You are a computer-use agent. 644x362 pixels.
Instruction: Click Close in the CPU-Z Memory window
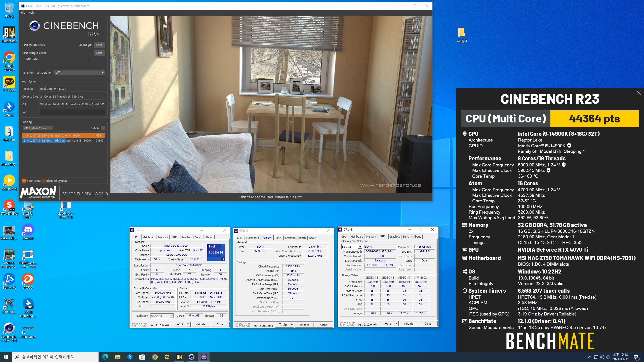tap(324, 325)
